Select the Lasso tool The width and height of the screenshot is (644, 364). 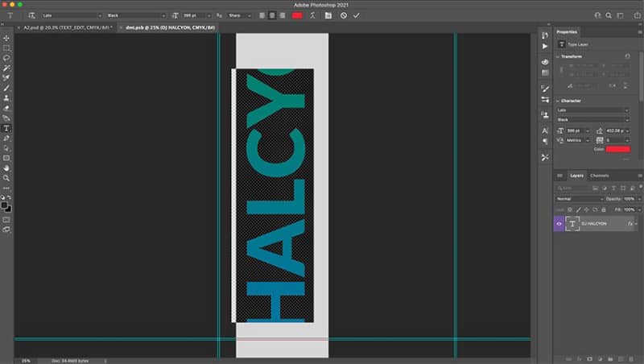click(x=6, y=58)
